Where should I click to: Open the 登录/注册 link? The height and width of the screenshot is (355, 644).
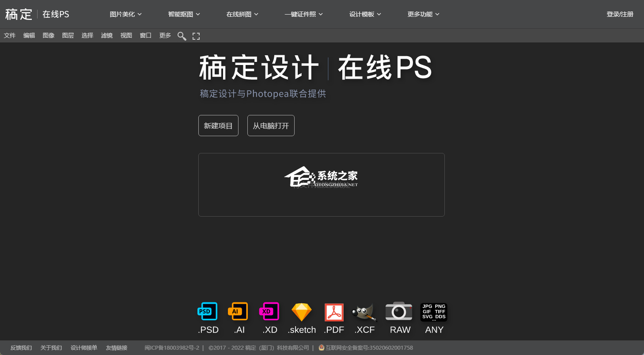pos(620,14)
